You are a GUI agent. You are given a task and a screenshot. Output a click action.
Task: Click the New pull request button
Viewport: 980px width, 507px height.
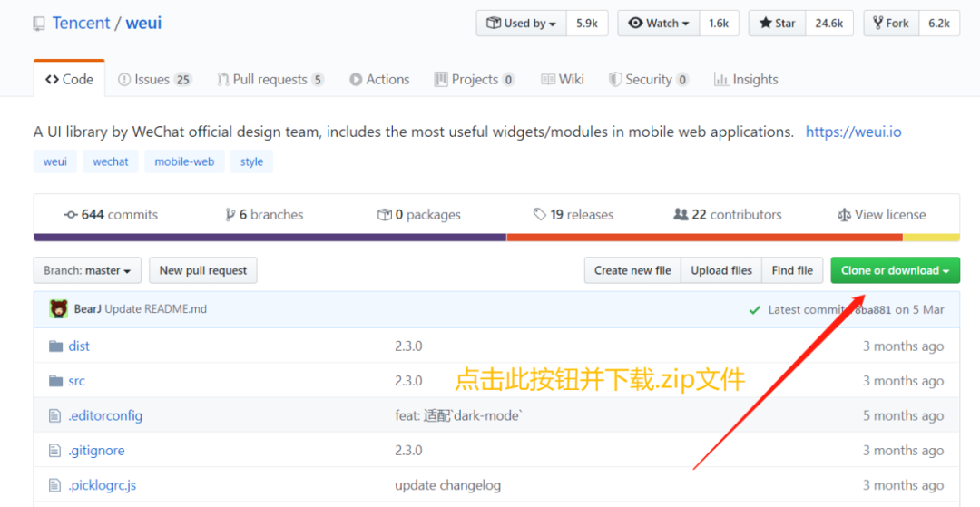(x=203, y=270)
